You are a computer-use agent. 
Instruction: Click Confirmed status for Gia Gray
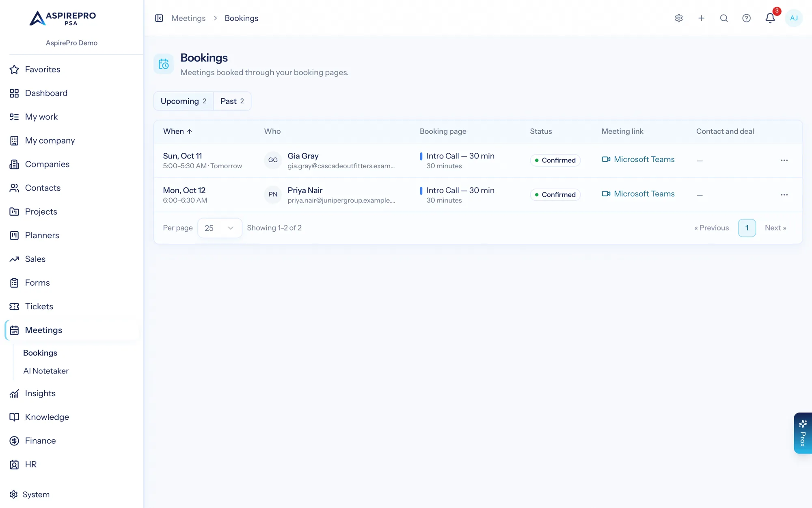pos(555,160)
